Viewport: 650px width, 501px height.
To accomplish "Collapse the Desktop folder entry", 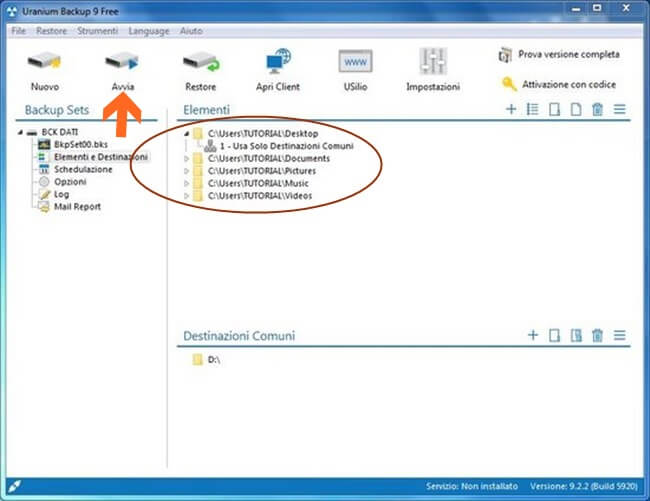I will 187,134.
